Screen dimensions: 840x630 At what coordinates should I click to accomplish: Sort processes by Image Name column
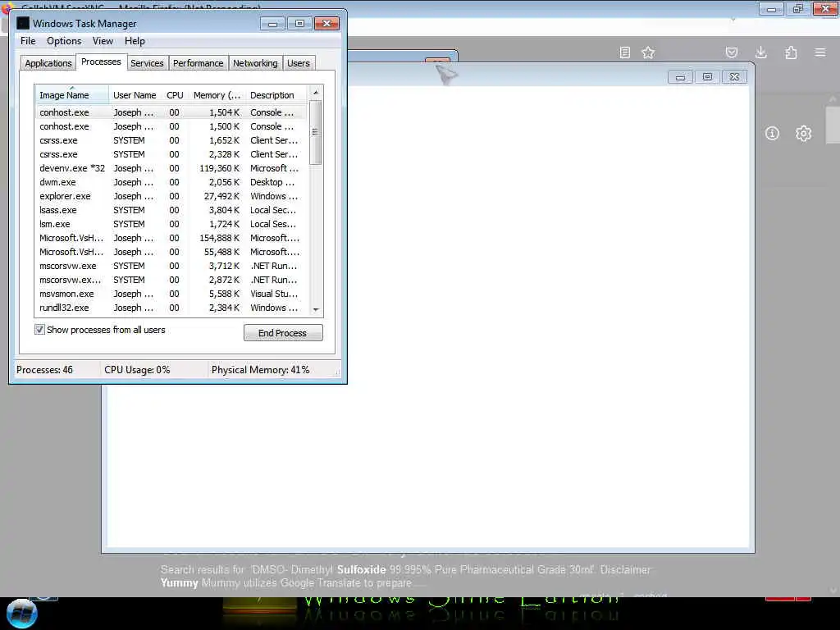(x=72, y=95)
